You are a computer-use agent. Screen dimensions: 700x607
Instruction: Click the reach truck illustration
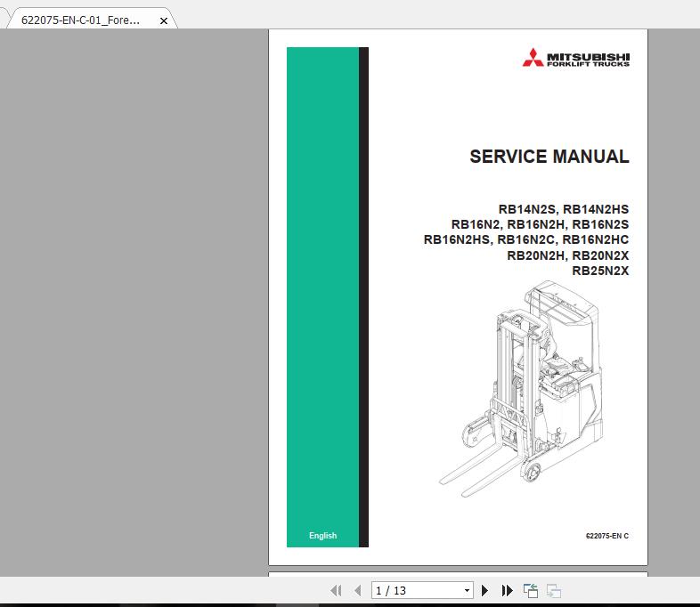pos(521,388)
